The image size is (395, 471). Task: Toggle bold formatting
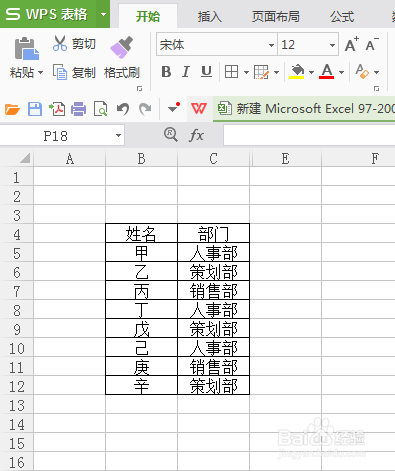[166, 72]
